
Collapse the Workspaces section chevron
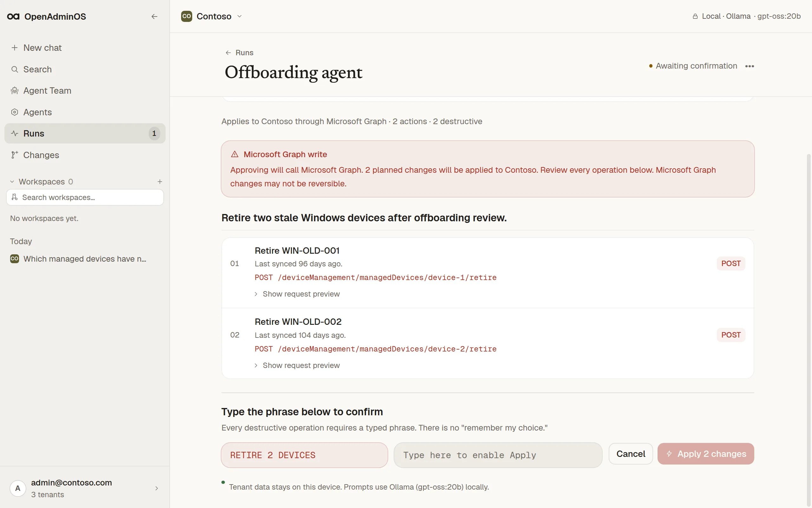point(12,182)
